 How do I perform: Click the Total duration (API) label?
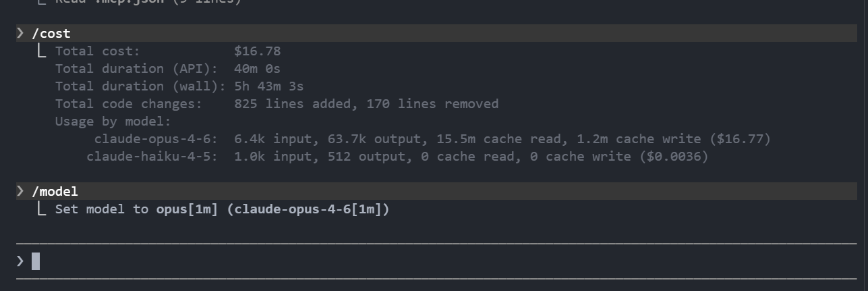(x=137, y=69)
